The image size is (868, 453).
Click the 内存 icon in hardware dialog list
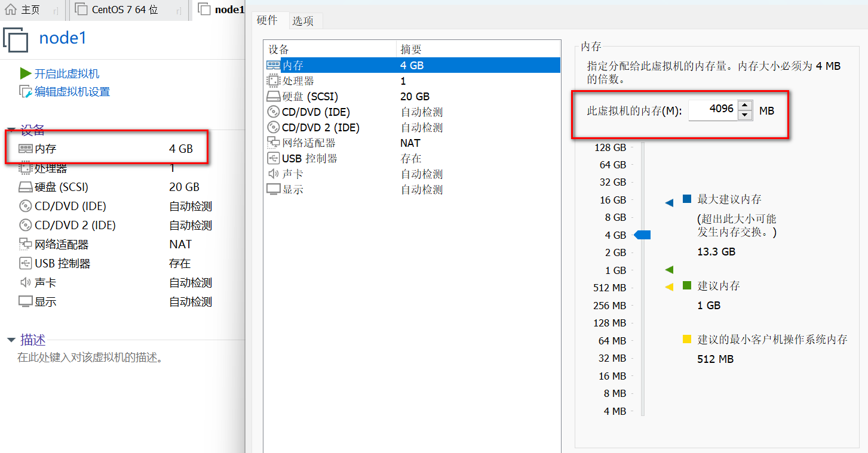point(273,65)
